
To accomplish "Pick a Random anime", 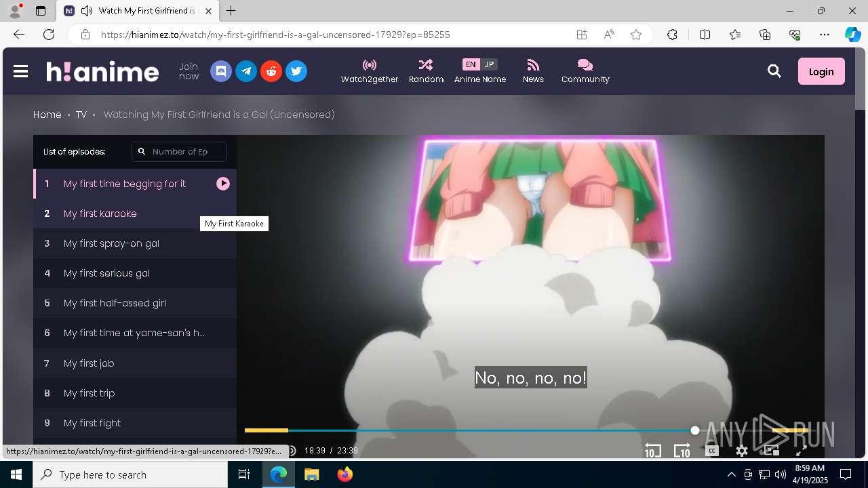I will click(x=426, y=71).
